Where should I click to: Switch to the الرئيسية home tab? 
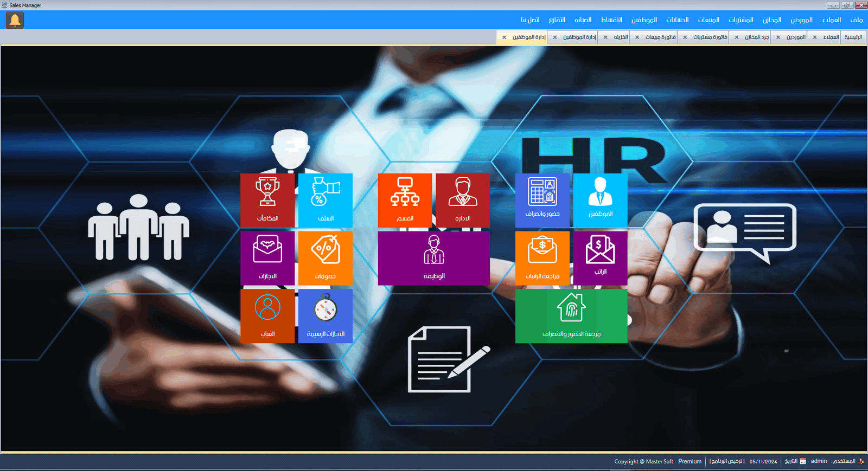tap(853, 37)
